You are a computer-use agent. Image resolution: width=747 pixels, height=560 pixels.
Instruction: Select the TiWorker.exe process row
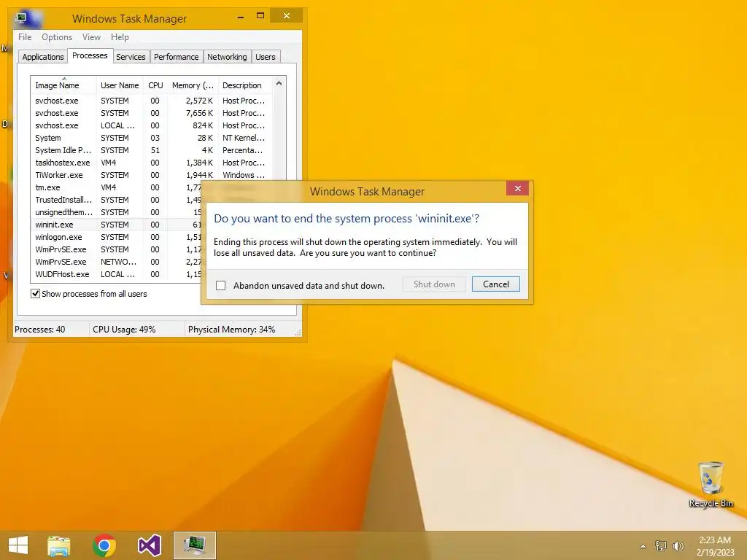[152, 175]
